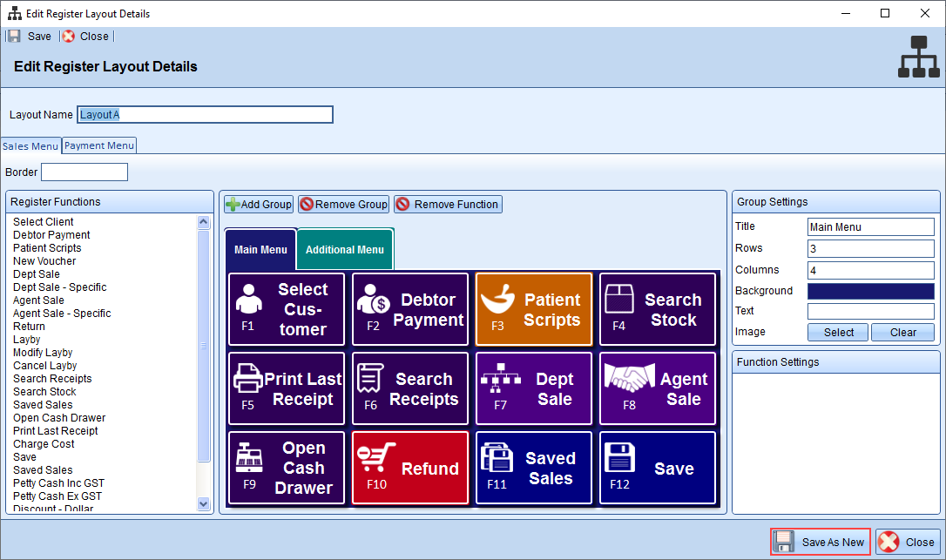Select the Patient Scripts F3 tile
The width and height of the screenshot is (946, 560).
point(533,308)
